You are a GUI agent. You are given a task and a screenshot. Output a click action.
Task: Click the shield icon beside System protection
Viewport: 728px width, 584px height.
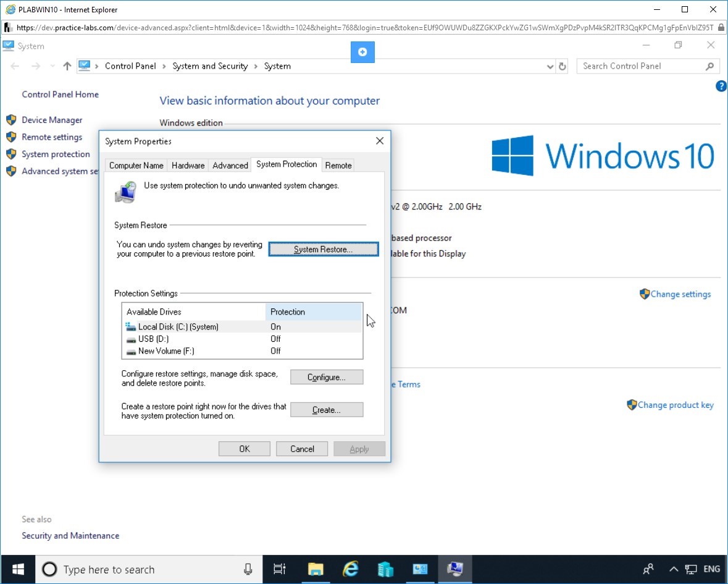click(12, 154)
